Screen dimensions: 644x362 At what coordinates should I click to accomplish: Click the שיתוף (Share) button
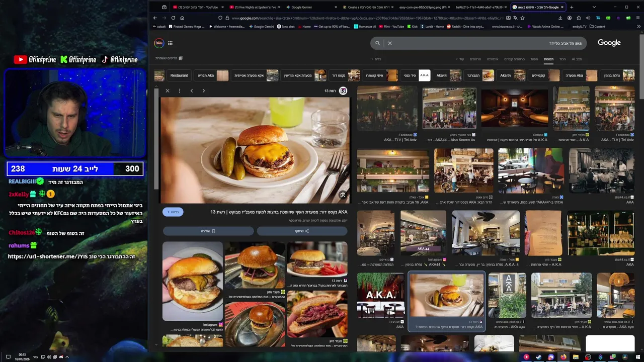302,231
